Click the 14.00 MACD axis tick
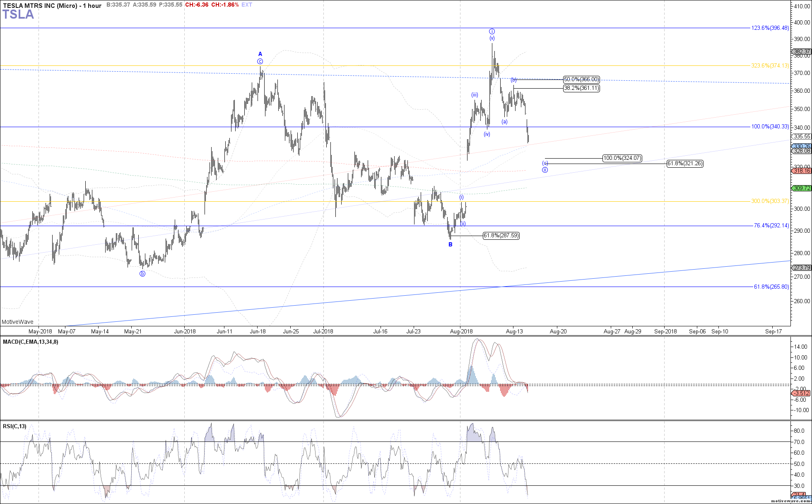Screen dimensions: 812x504 click(x=800, y=347)
